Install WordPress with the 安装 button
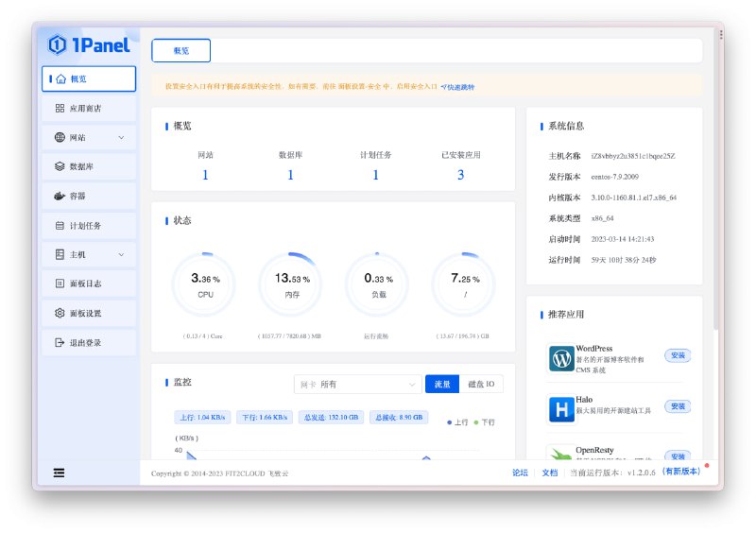Image resolution: width=756 pixels, height=533 pixels. (x=677, y=355)
